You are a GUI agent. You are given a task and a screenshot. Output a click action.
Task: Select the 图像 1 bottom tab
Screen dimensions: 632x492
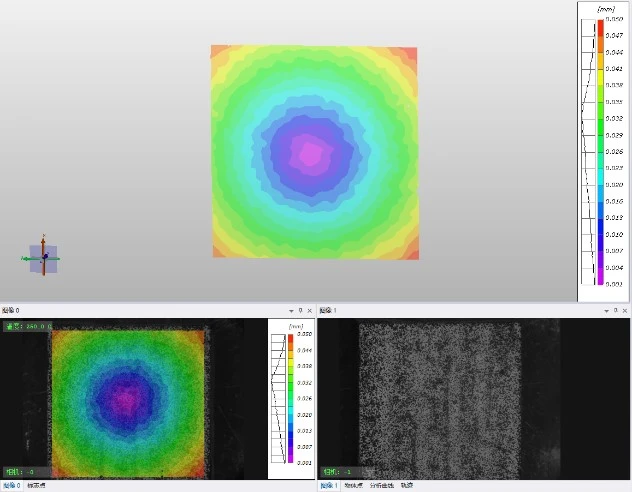tap(328, 486)
